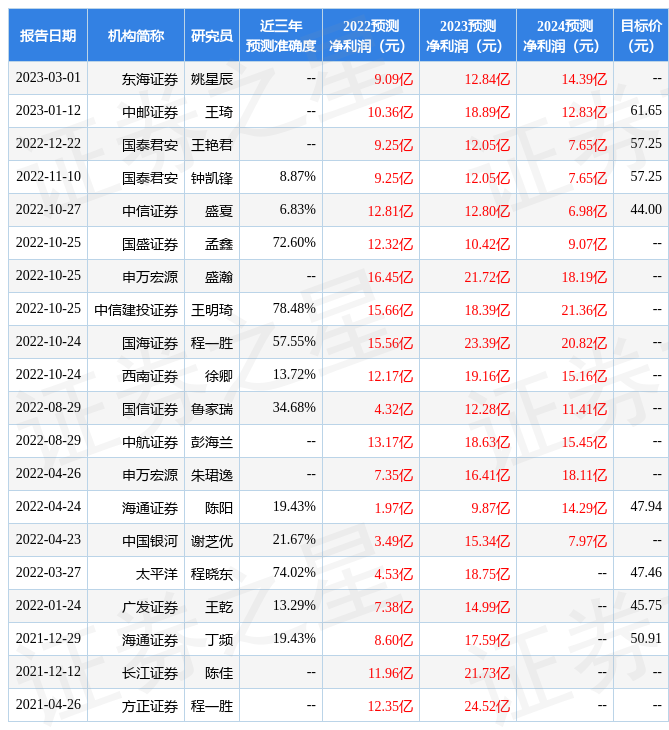Screen dimensions: 669x730
Task: Select the target price 45.75
Action: pos(646,606)
